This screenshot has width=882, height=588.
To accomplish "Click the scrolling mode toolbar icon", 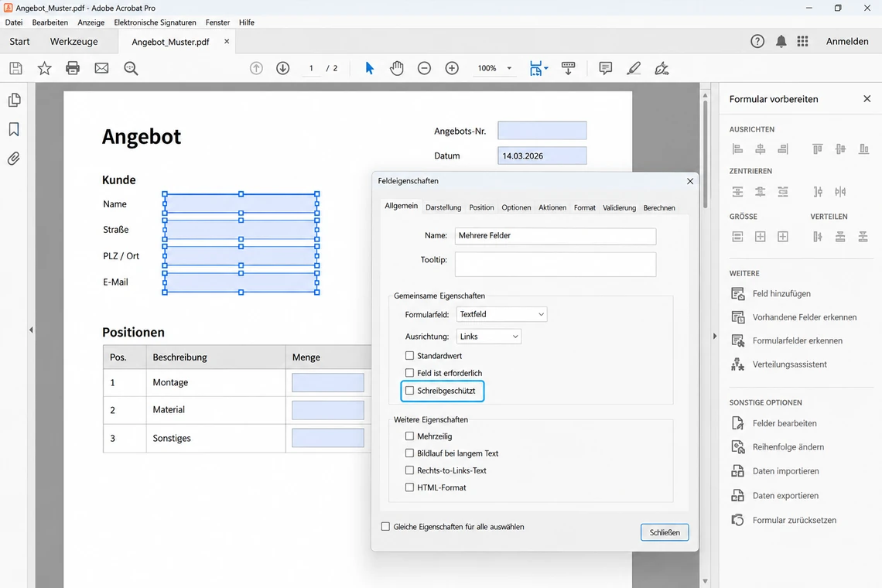I will pos(568,68).
